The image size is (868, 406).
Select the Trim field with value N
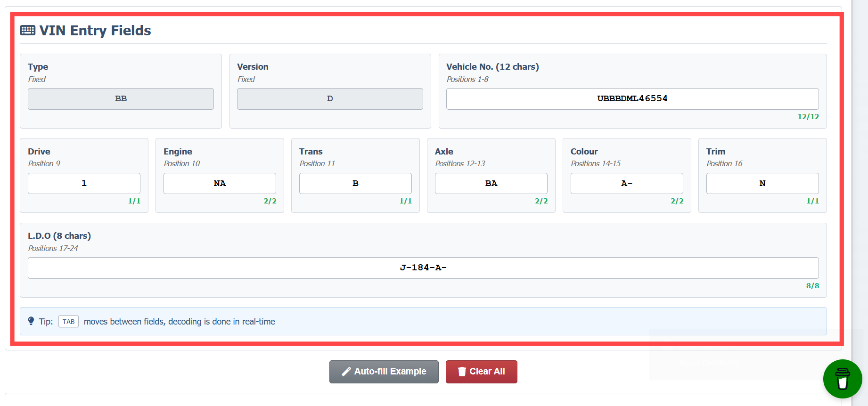tap(762, 183)
